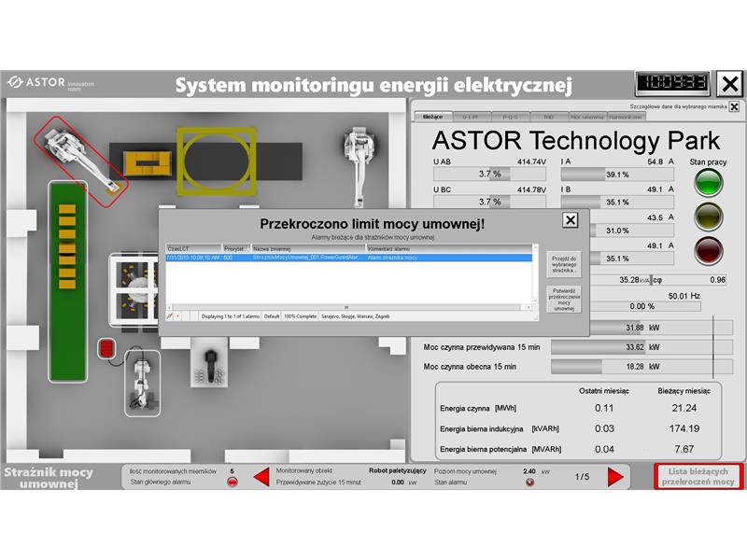The width and height of the screenshot is (747, 560).
Task: Close the energy monitoring system window
Action: [x=729, y=84]
